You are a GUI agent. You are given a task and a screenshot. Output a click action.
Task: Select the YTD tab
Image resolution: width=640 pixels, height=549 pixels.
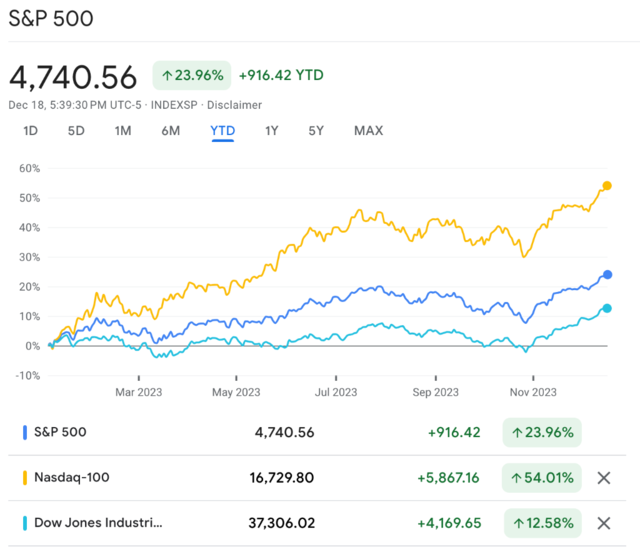(x=222, y=130)
